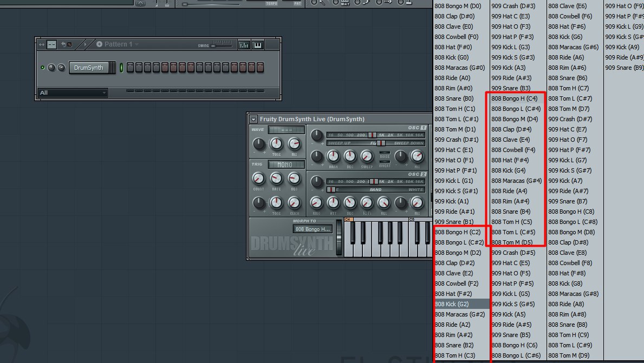Click the undo arrow icon in sequencer header
644x363 pixels.
click(x=63, y=44)
